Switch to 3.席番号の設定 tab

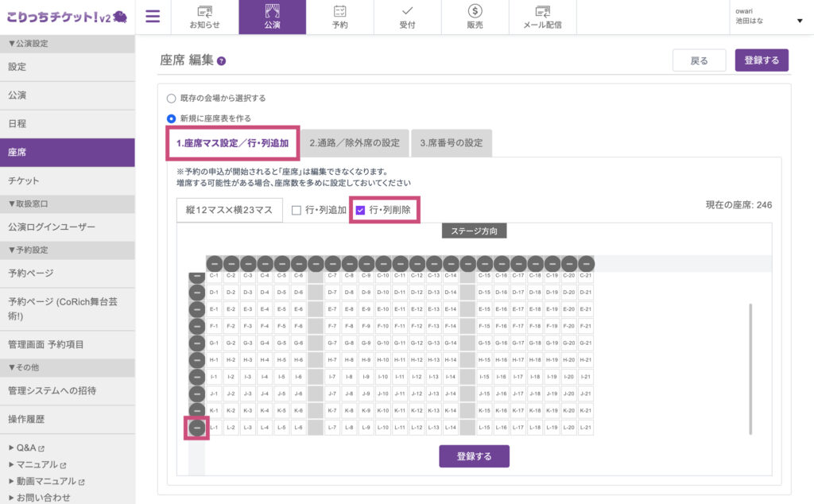tap(452, 143)
